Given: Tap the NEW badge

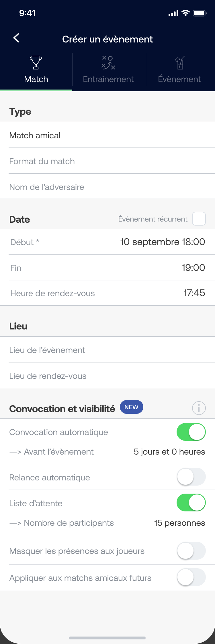Looking at the screenshot, I should coord(131,407).
